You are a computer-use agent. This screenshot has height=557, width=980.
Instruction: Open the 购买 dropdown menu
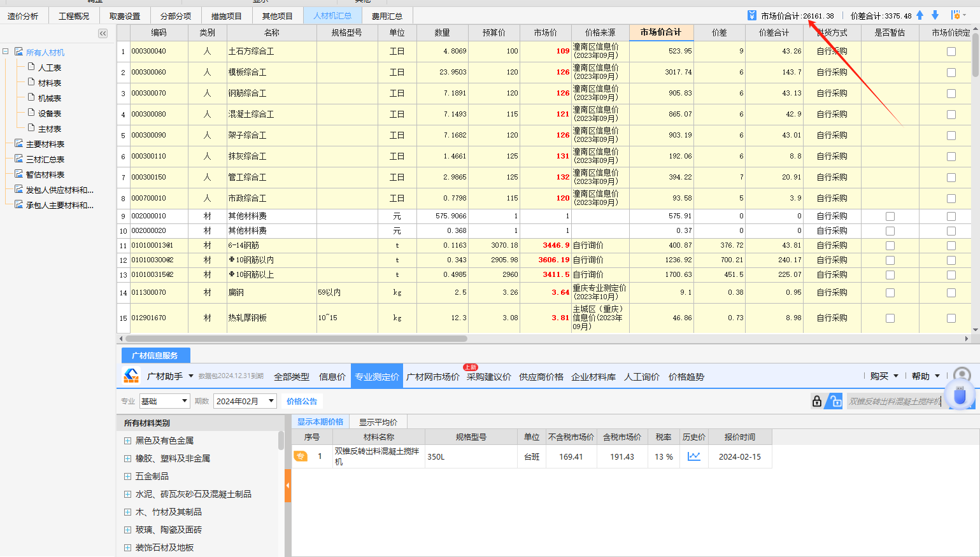point(884,376)
